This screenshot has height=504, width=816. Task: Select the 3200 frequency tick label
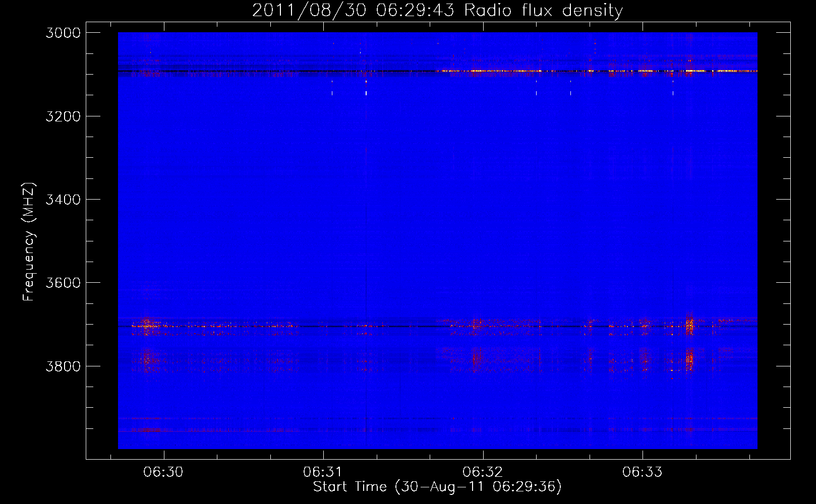(x=63, y=116)
